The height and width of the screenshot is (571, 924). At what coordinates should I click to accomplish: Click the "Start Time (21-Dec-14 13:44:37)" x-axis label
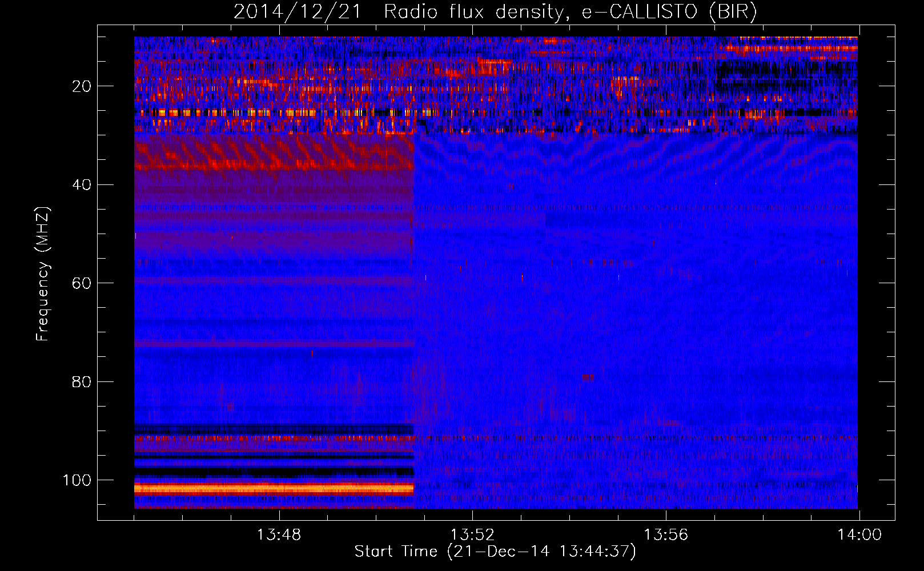(495, 552)
